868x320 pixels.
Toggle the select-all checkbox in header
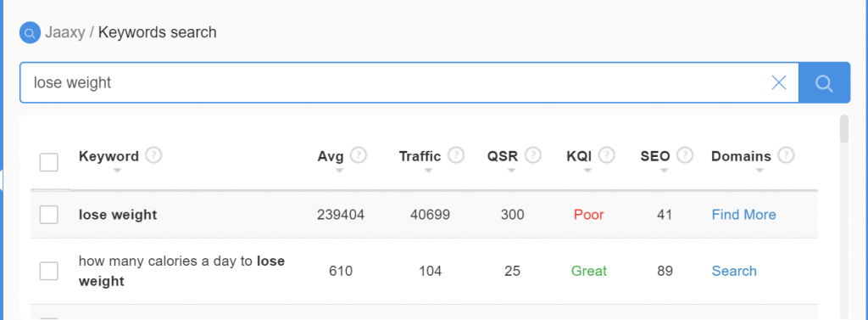pyautogui.click(x=48, y=162)
